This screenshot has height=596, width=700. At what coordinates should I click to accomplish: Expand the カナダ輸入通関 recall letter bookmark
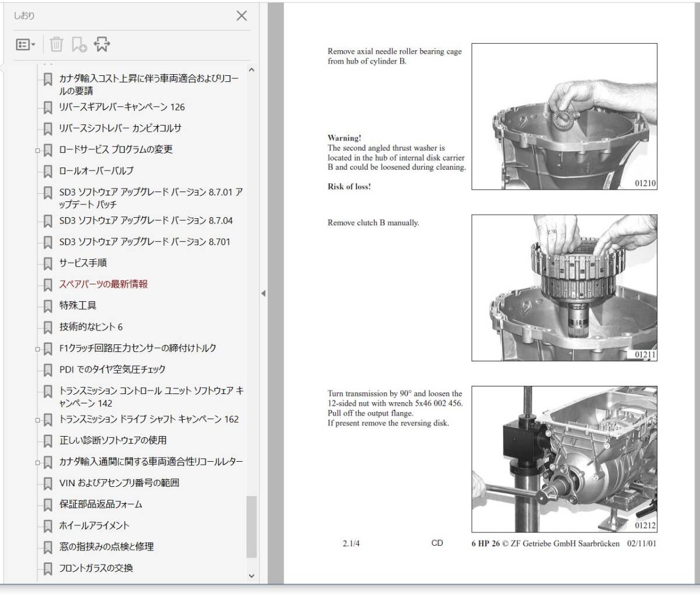tap(37, 462)
